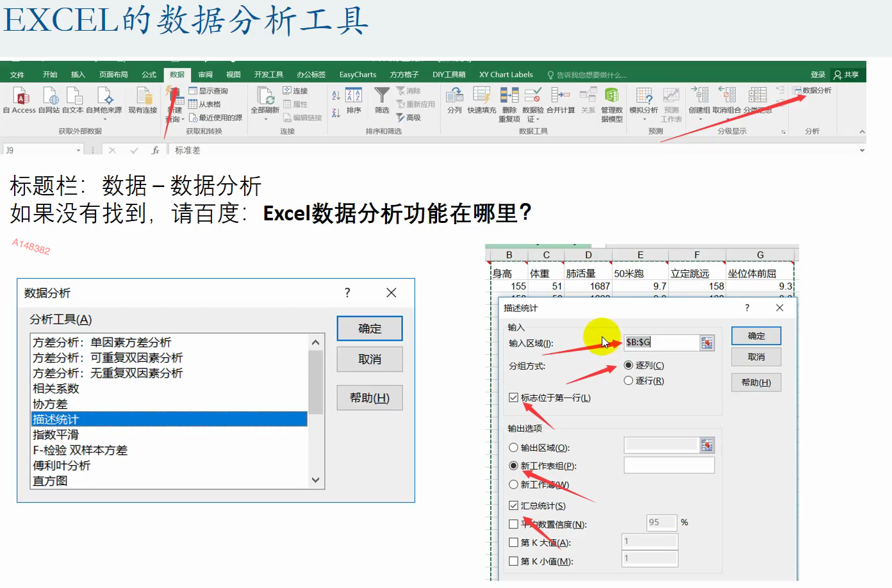Toggle 标志位于第一行 checkbox
This screenshot has width=892, height=588.
[x=513, y=398]
